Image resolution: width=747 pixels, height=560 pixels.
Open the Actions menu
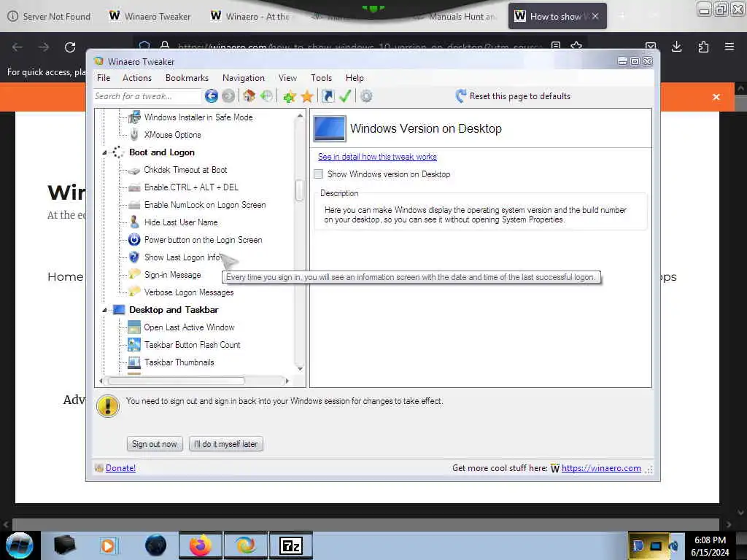137,78
